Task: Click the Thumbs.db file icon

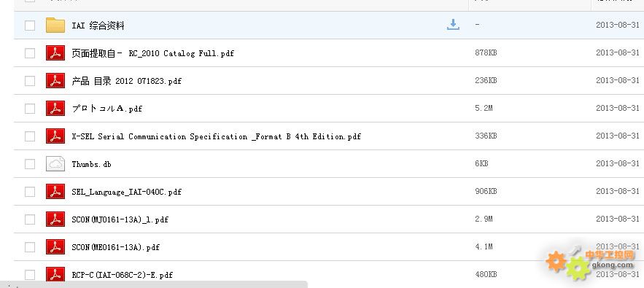Action: [x=55, y=164]
